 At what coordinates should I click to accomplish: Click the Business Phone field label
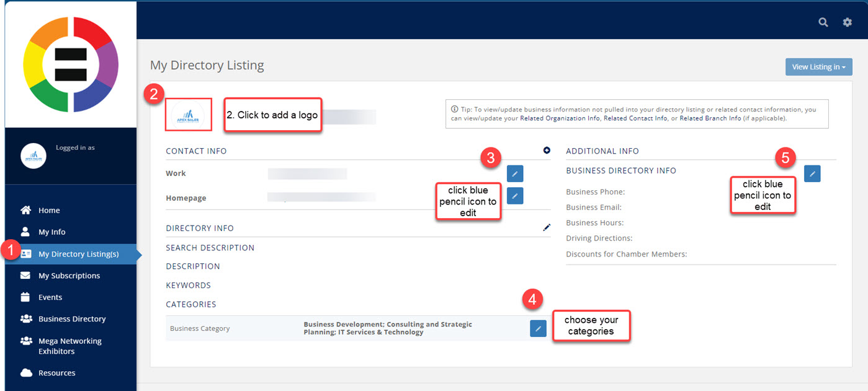point(596,192)
